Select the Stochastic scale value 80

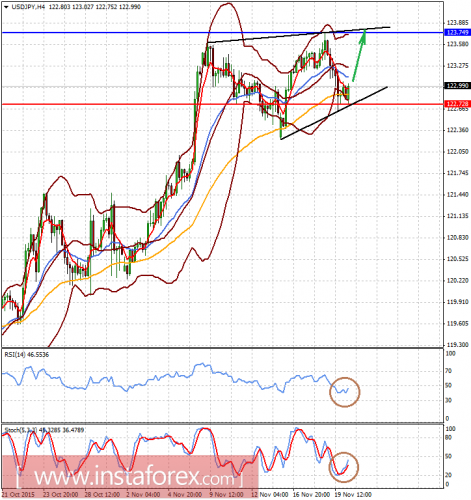tap(449, 437)
